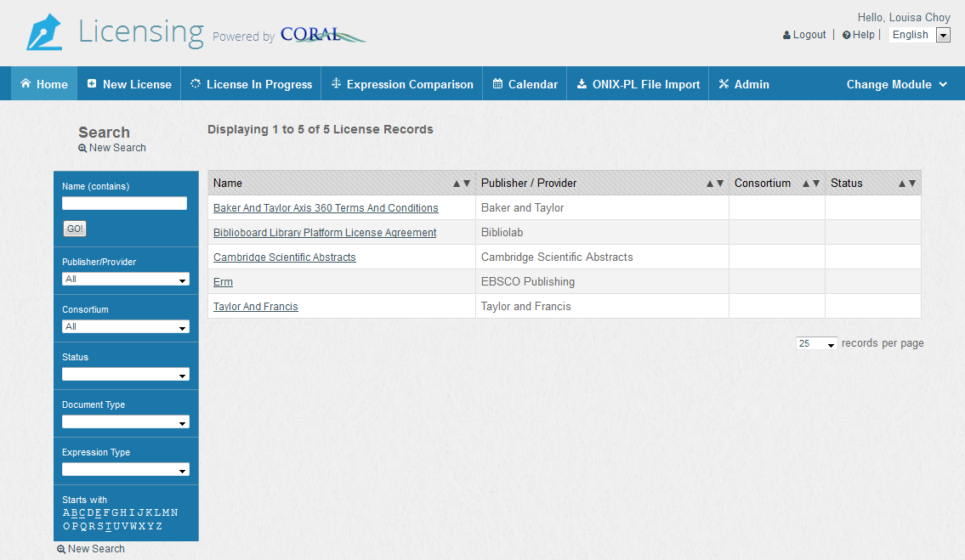This screenshot has width=965, height=560.
Task: Click Cambridge Scientific Abstracts in the publisher column
Action: [557, 257]
